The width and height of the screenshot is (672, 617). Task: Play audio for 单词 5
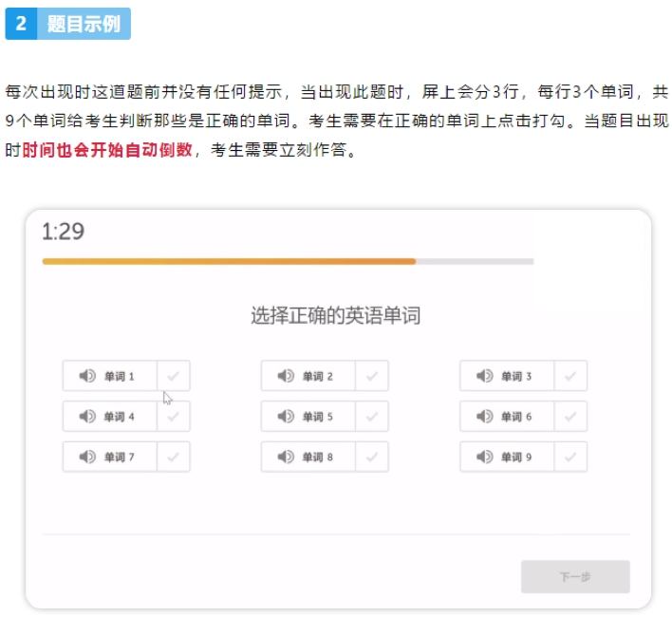[x=286, y=416]
